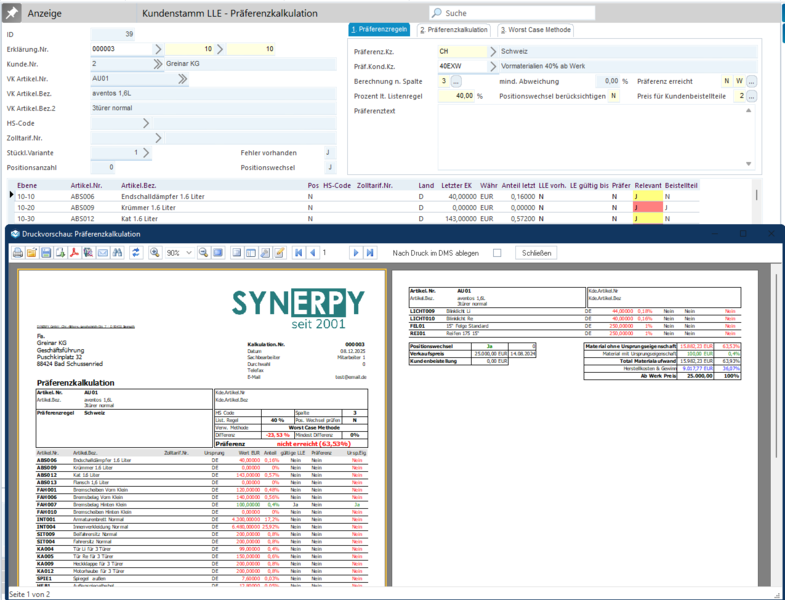Export preview using the PDF icon
Viewport: 785px width, 600px height.
pyautogui.click(x=74, y=253)
